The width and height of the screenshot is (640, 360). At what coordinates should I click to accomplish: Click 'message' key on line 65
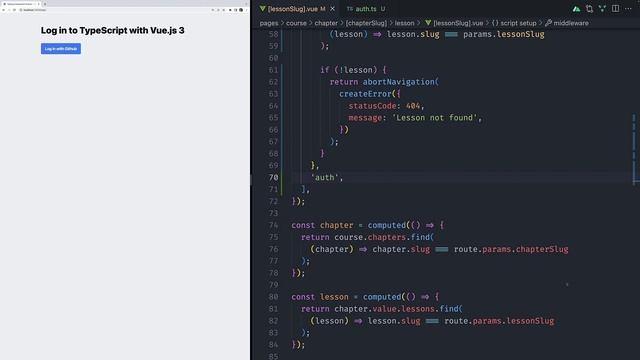point(365,118)
